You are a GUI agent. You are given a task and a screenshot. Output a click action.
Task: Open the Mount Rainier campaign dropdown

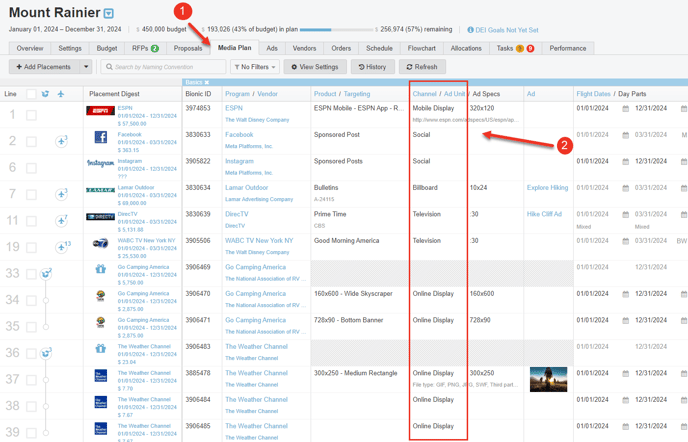108,14
